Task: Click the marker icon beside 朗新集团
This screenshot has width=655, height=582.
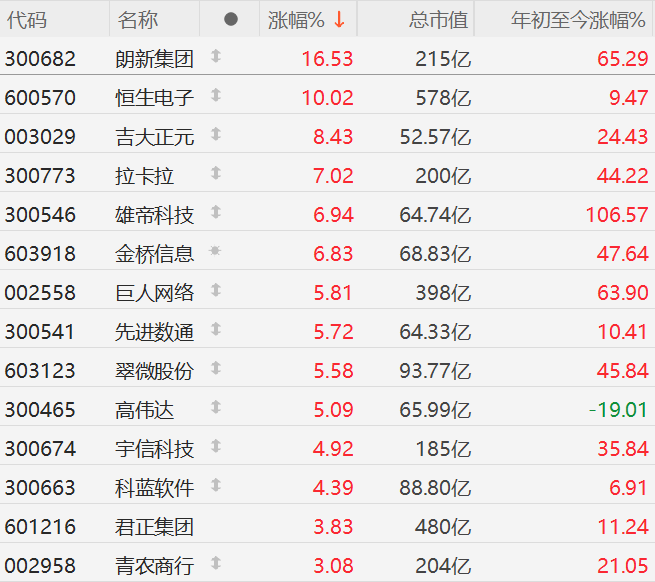Action: [215, 58]
